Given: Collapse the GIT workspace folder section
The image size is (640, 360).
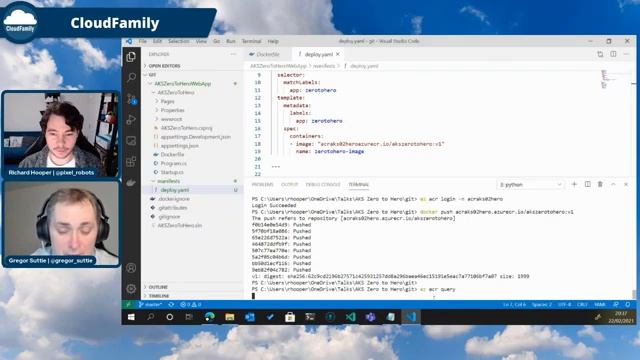Looking at the screenshot, I should click(192, 75).
